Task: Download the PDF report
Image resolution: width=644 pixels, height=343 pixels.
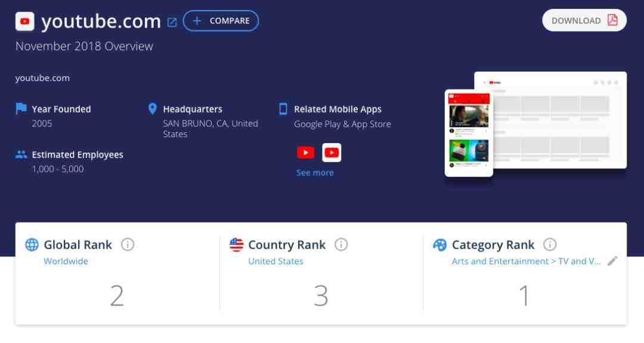Action: click(x=584, y=20)
